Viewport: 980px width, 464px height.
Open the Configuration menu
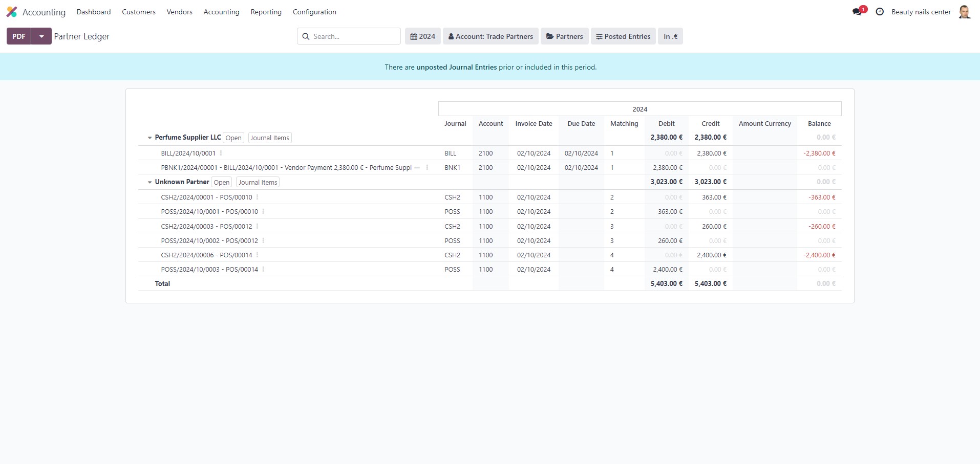pyautogui.click(x=314, y=12)
